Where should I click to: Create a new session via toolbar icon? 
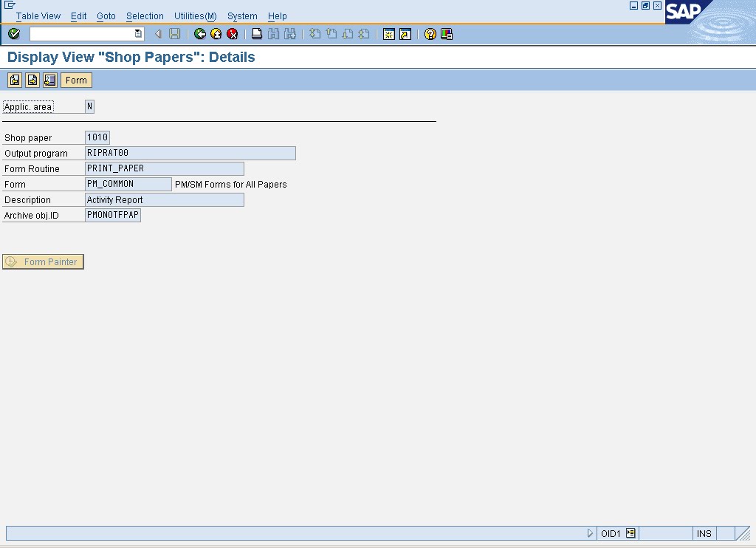388,33
